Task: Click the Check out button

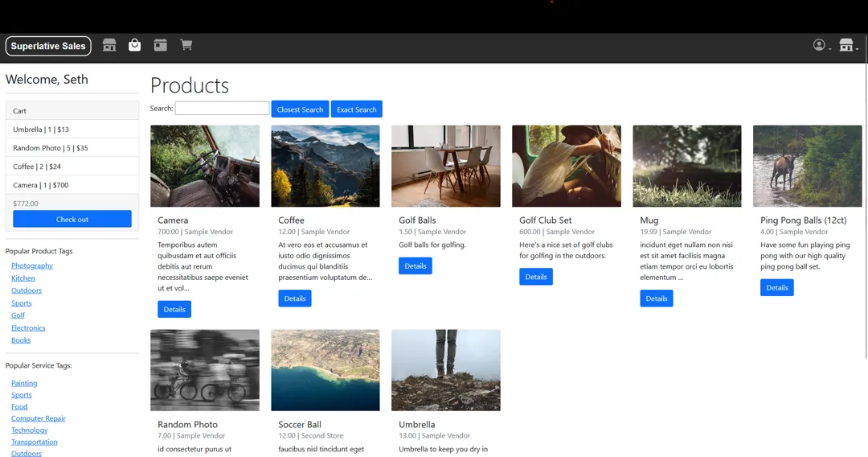Action: 72,219
